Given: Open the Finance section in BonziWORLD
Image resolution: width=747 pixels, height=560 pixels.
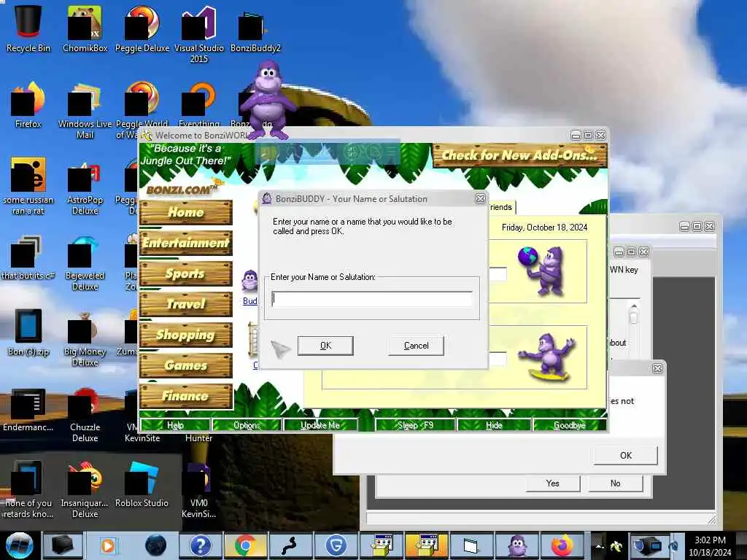Looking at the screenshot, I should click(x=186, y=396).
